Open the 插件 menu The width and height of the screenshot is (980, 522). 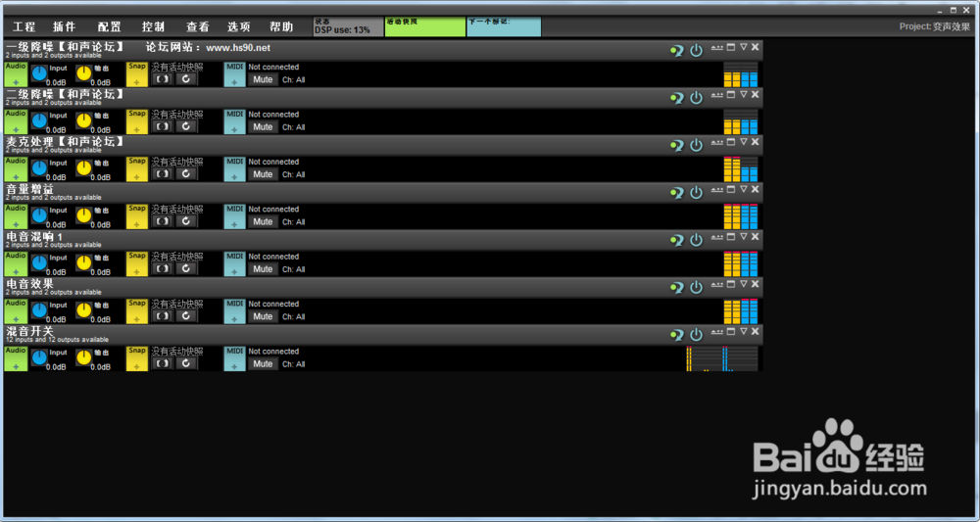click(65, 27)
